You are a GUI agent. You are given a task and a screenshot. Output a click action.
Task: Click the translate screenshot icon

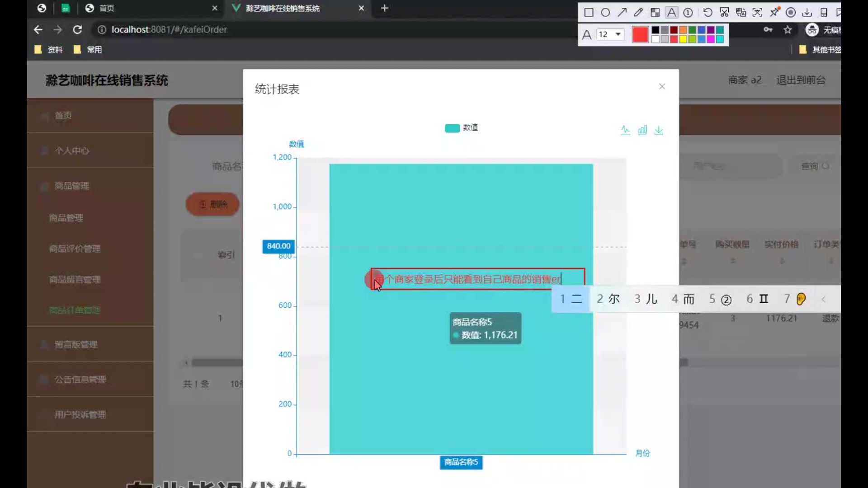[x=741, y=13]
